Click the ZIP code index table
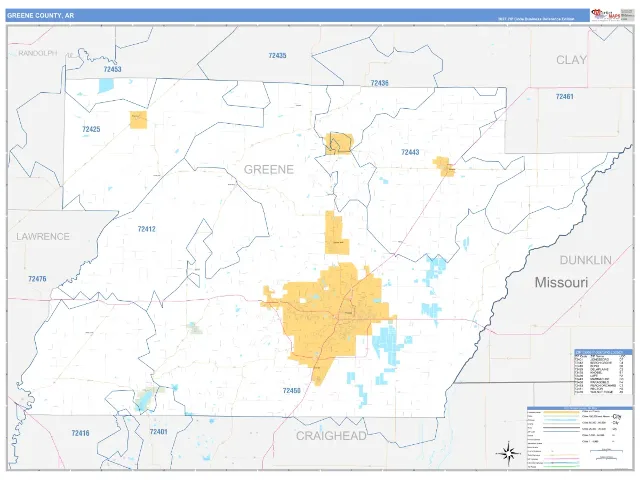640x480 pixels. point(603,372)
